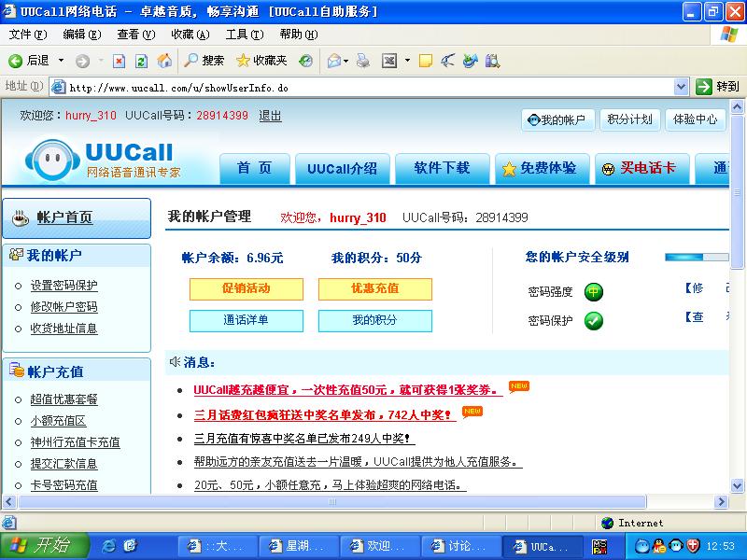Screen dimensions: 747x560
Task: Open the 收货地址信息 sidebar link
Action: (x=63, y=329)
